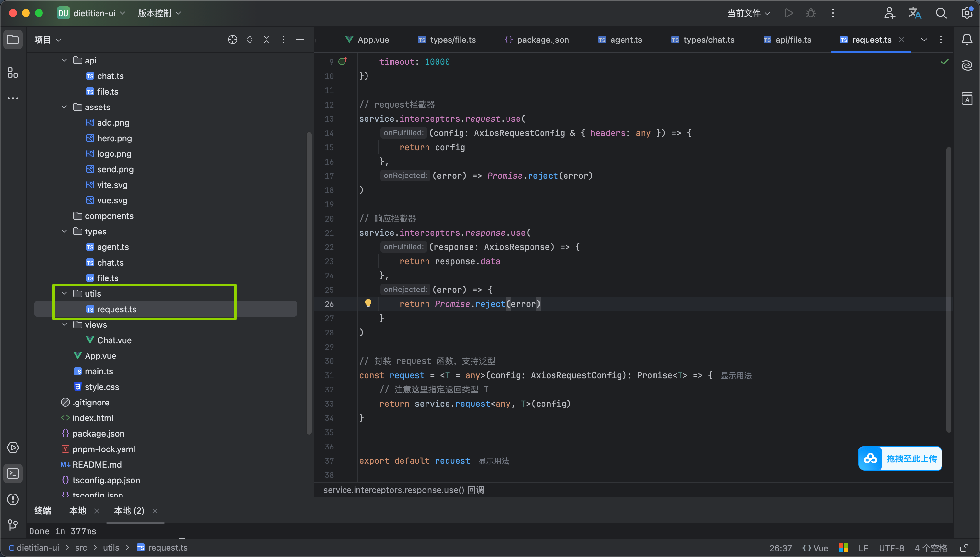Screen dimensions: 980x557
Task: Collapse the utils folder
Action: pos(64,293)
